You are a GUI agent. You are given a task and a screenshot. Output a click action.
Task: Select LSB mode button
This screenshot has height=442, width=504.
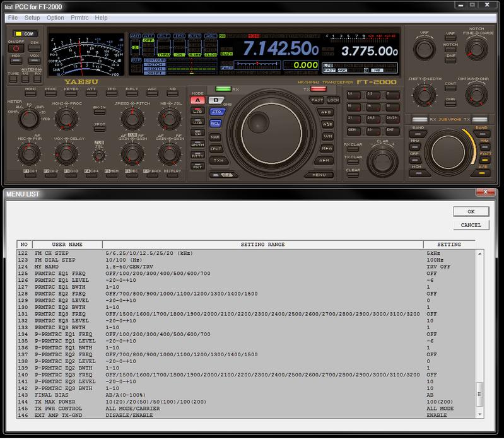tap(197, 111)
